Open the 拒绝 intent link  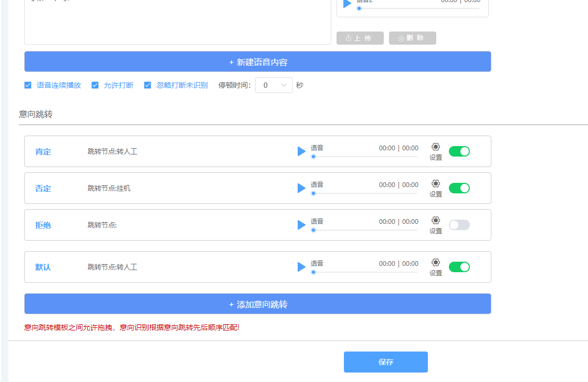pos(43,225)
